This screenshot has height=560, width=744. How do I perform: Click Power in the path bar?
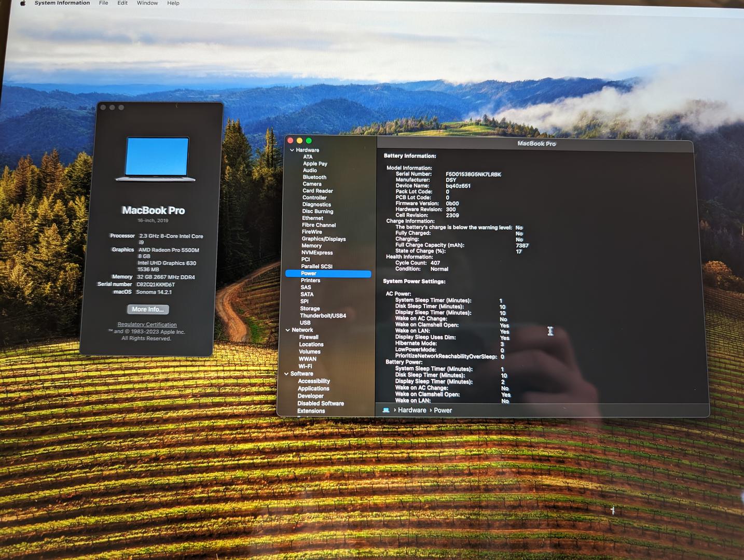tap(443, 410)
